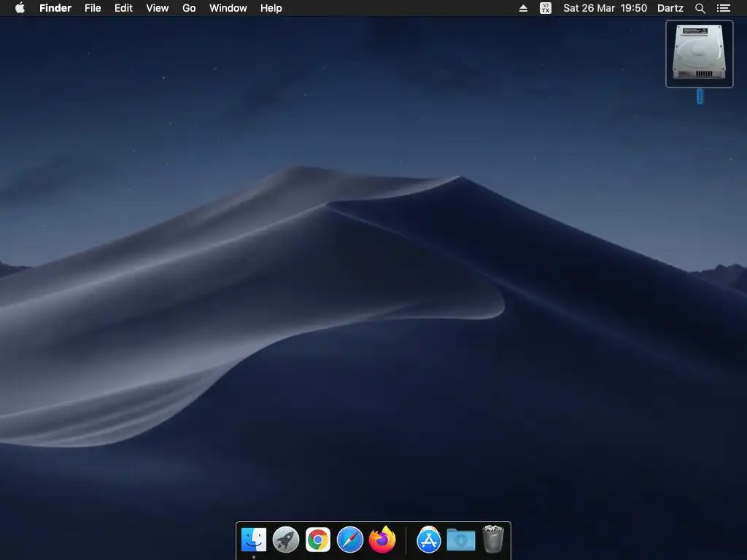
Task: Open Spotlight search magnifier icon
Action: (700, 8)
